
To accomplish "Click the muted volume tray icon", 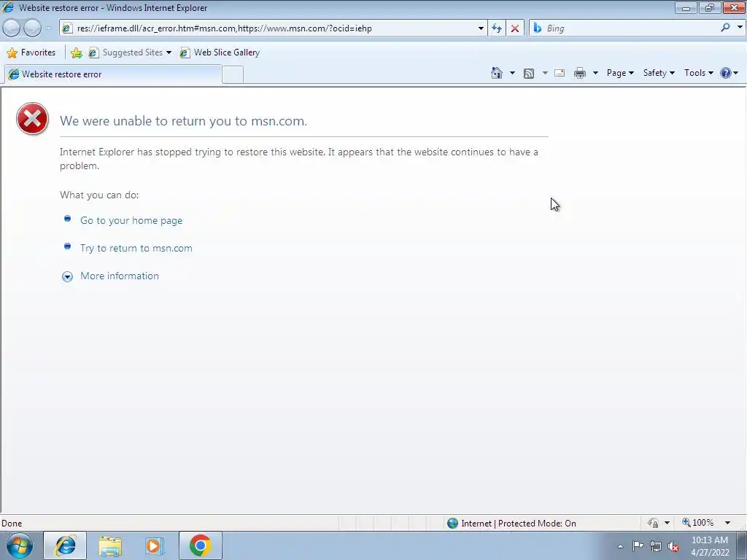I will (x=673, y=547).
